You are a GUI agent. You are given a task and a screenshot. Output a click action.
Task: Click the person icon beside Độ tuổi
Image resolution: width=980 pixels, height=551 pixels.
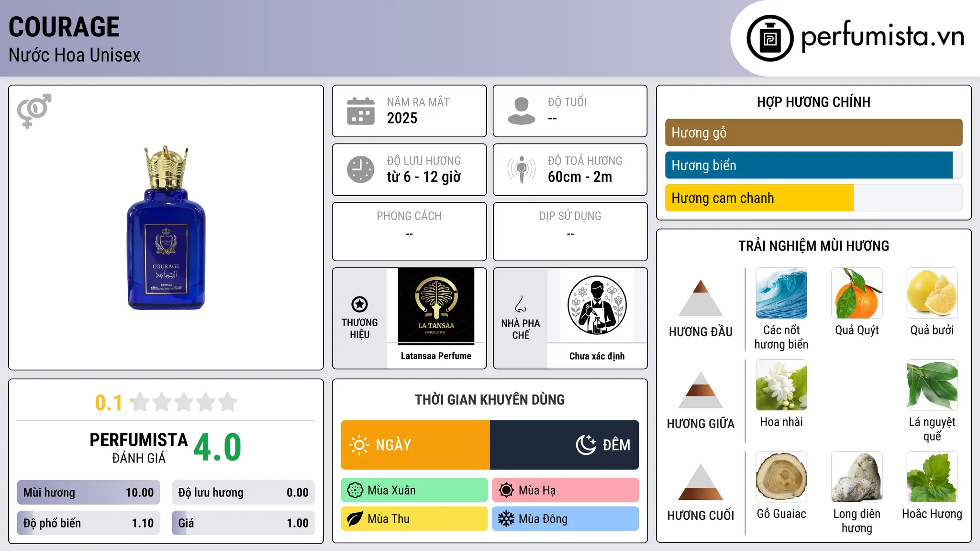[x=522, y=111]
